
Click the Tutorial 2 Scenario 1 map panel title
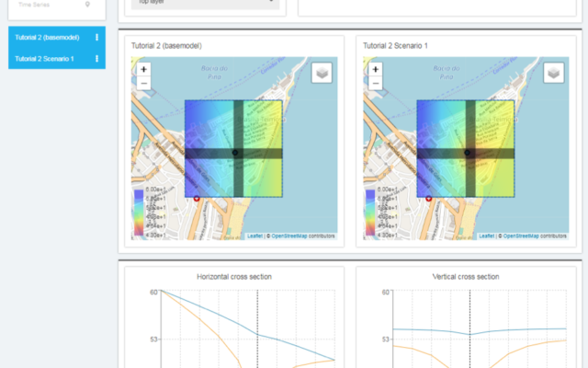tap(395, 46)
